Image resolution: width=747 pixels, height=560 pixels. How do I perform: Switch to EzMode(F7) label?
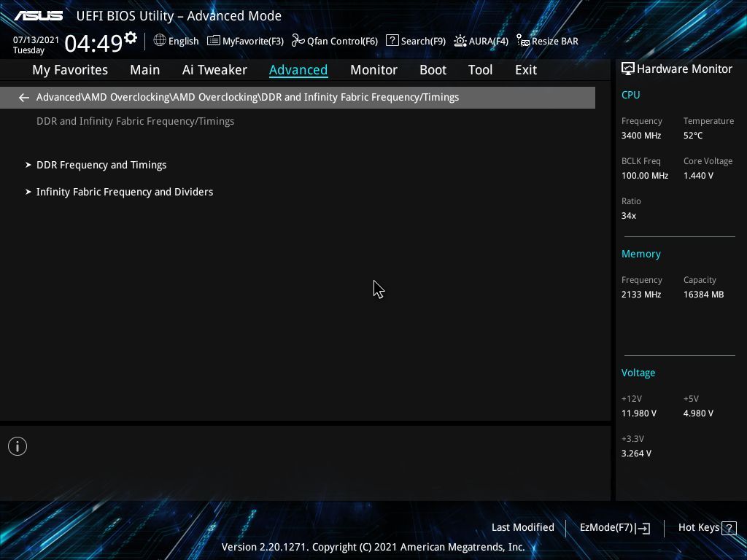(606, 528)
